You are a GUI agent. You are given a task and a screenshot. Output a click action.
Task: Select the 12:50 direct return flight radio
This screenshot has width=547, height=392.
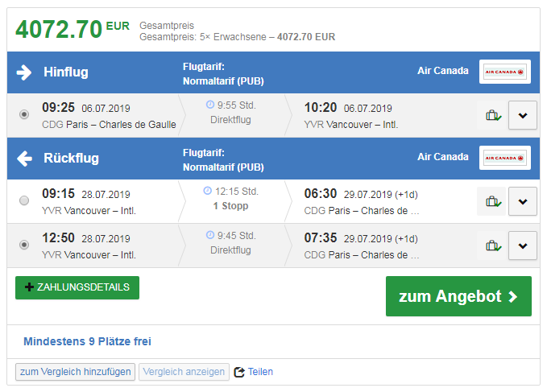(24, 245)
